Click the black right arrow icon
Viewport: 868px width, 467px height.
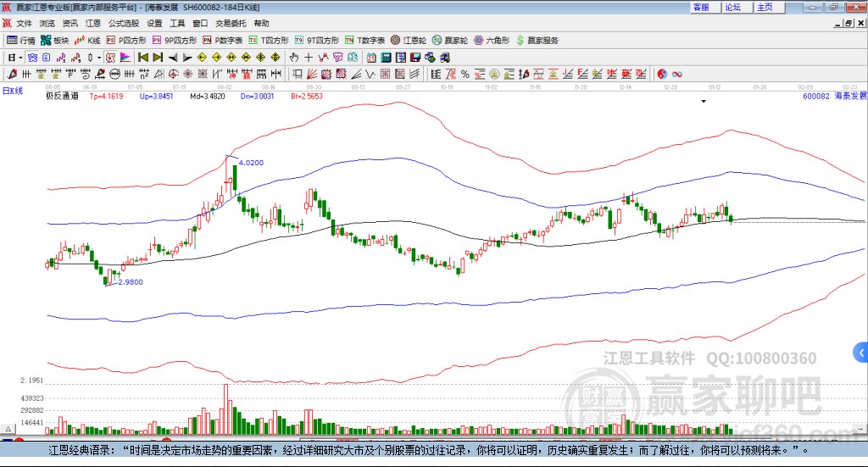[187, 58]
